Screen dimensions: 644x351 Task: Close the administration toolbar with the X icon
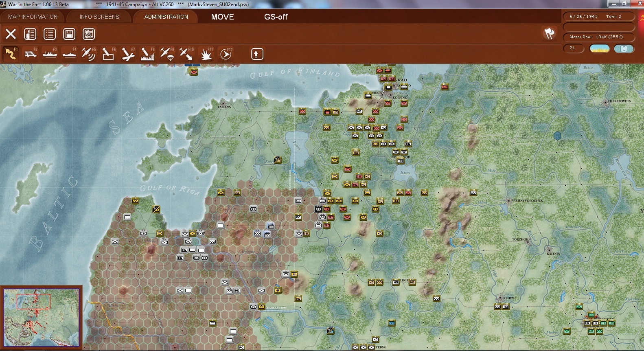11,34
